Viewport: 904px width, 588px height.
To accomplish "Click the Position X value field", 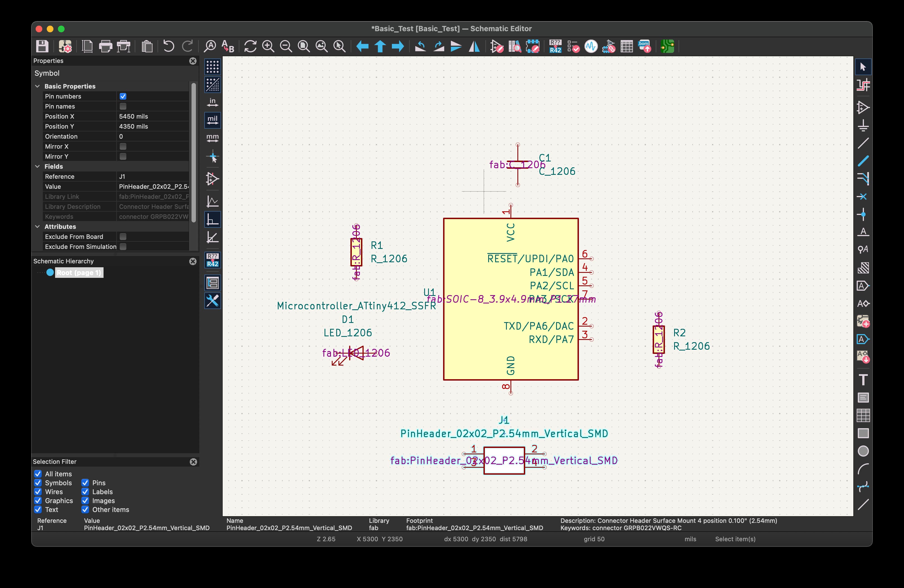I will 152,117.
